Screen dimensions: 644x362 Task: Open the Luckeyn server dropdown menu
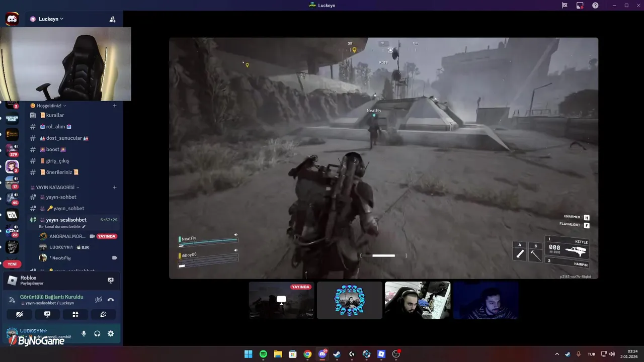point(51,19)
